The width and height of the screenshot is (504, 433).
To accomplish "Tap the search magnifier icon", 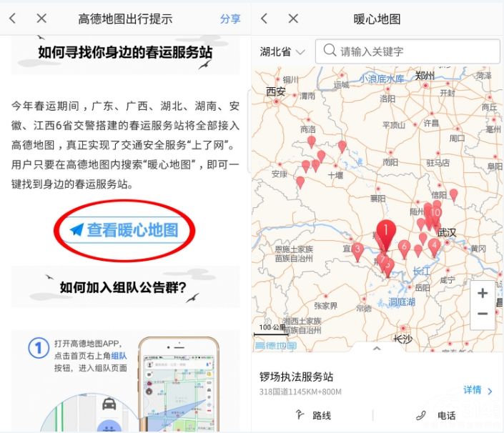I will pyautogui.click(x=330, y=51).
